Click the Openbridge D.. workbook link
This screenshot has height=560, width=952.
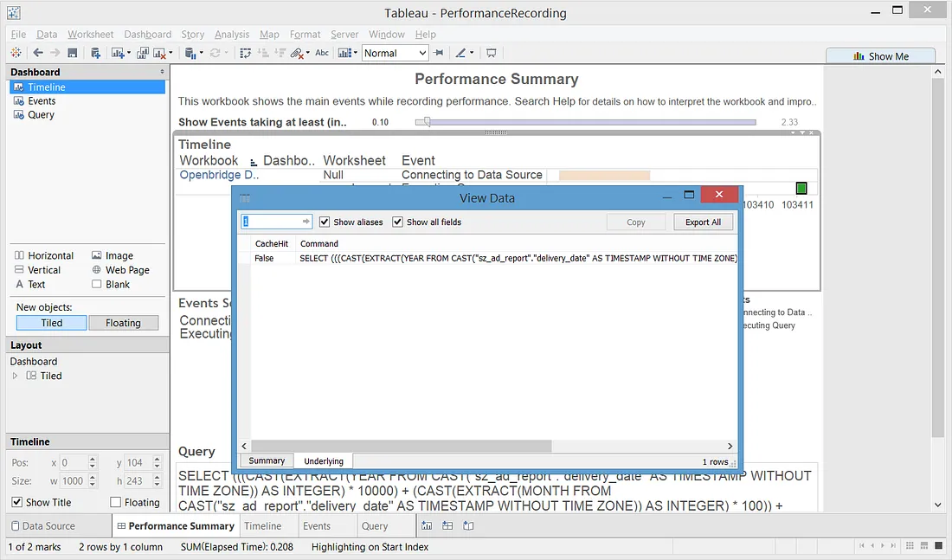[x=219, y=175]
